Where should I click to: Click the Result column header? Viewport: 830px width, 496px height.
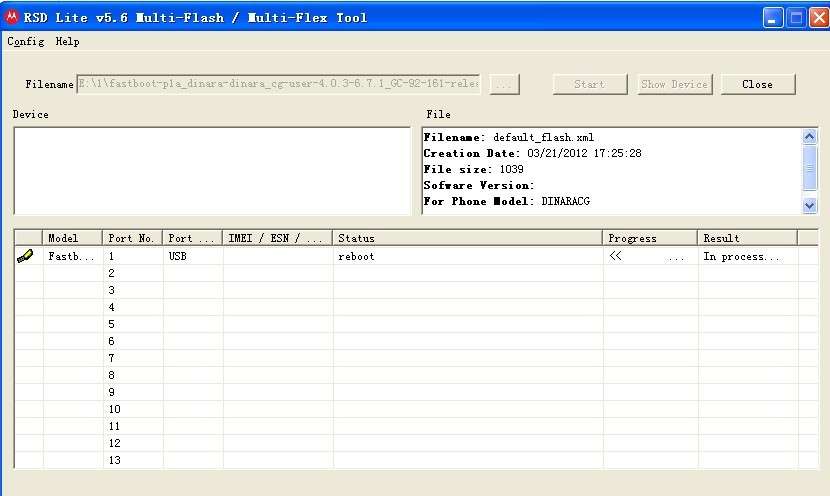[x=746, y=238]
